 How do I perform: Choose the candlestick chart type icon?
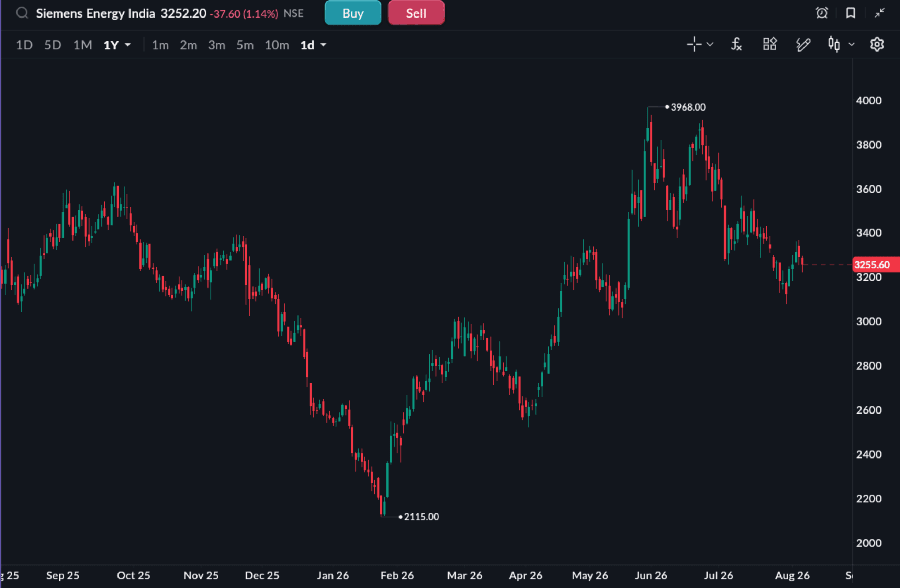[833, 44]
